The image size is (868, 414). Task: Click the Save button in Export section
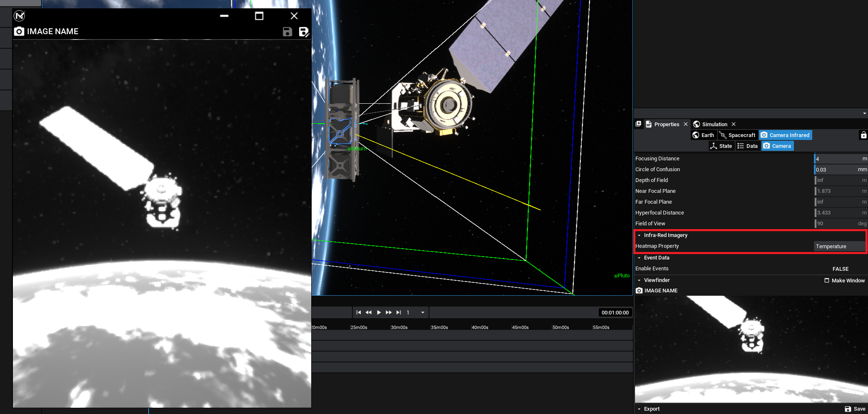click(855, 409)
